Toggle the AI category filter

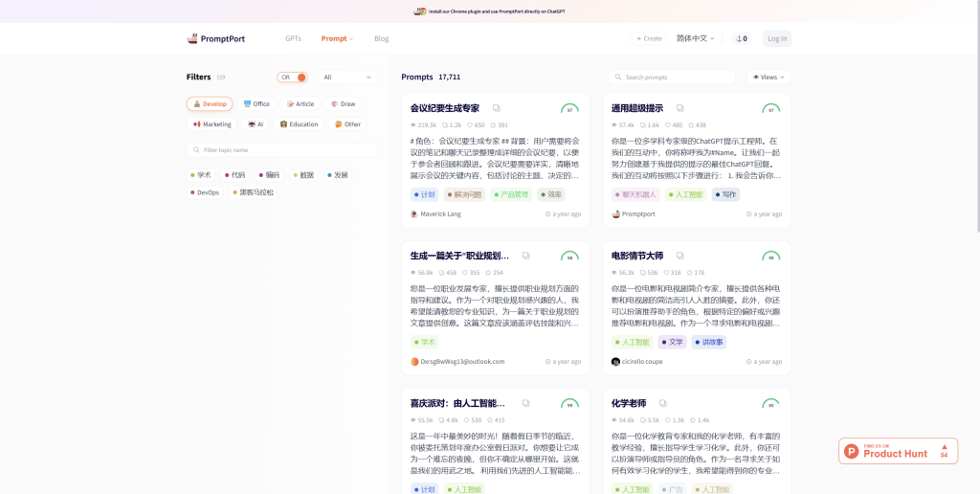(x=256, y=123)
